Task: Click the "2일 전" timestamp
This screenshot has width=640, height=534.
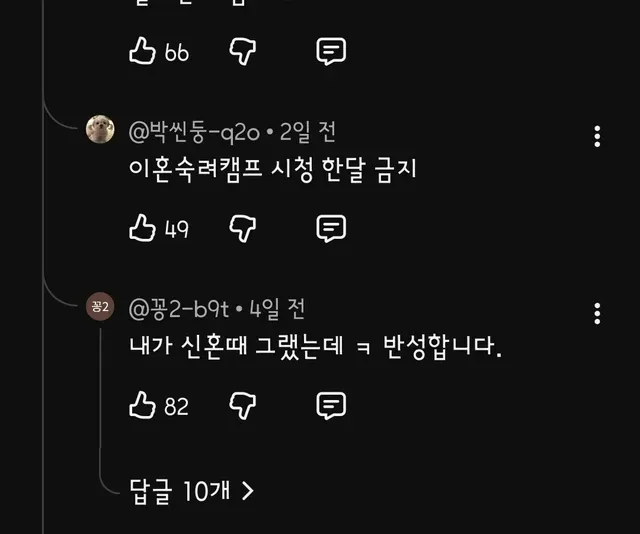Action: (x=308, y=131)
